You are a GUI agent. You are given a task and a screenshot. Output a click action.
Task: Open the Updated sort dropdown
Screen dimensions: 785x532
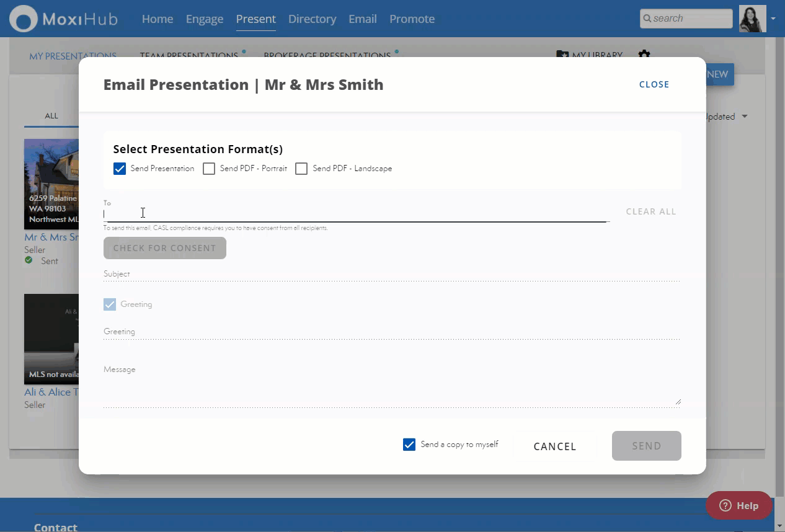tap(726, 117)
